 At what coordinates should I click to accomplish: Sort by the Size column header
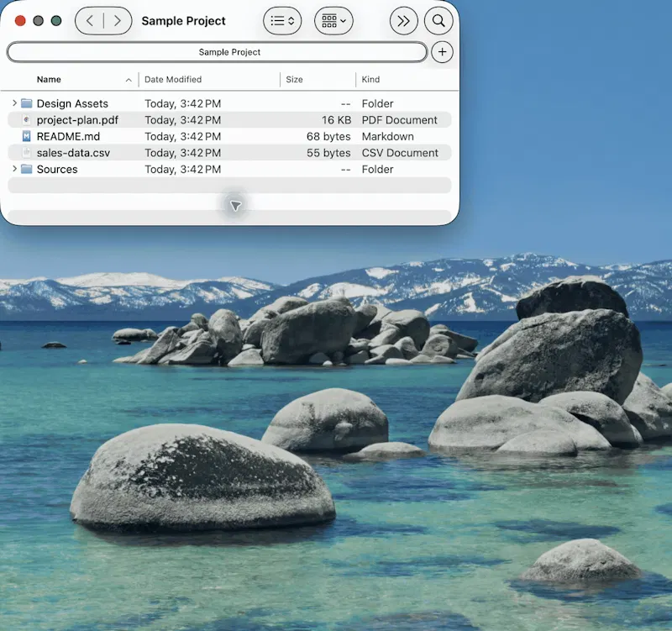click(x=294, y=79)
